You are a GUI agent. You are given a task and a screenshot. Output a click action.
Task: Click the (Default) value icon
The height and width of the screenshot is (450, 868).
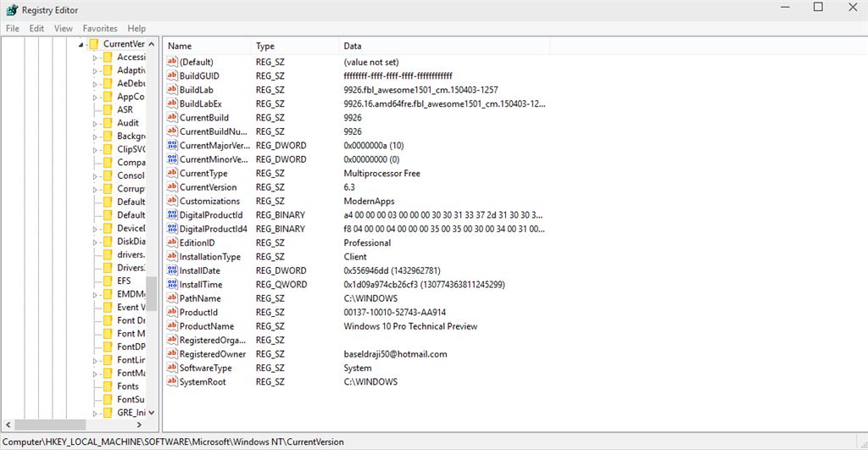click(x=172, y=62)
